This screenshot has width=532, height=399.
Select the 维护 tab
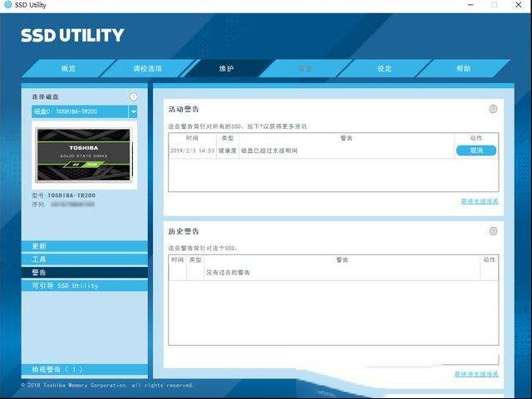pos(226,68)
